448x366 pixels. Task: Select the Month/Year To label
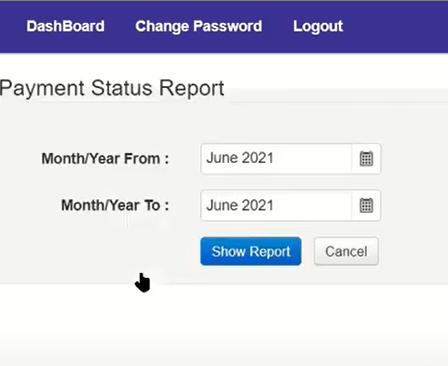point(115,205)
